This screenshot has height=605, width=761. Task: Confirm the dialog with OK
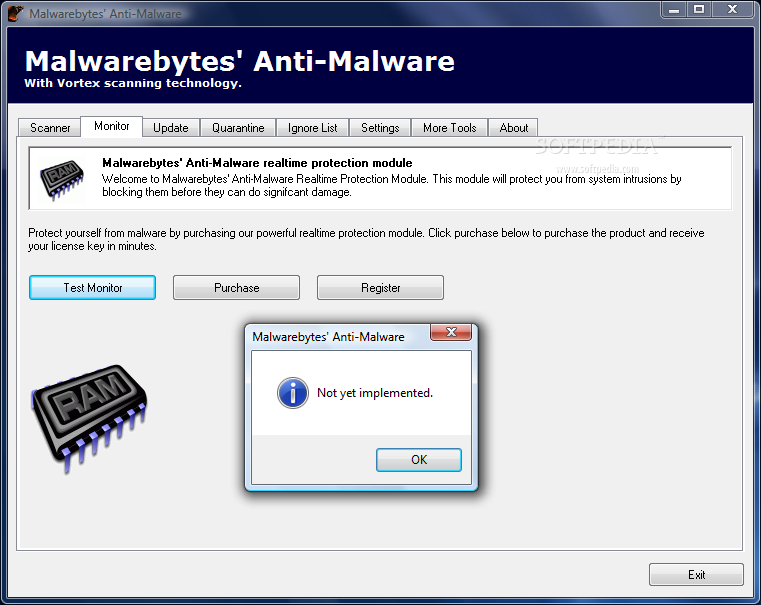coord(419,459)
